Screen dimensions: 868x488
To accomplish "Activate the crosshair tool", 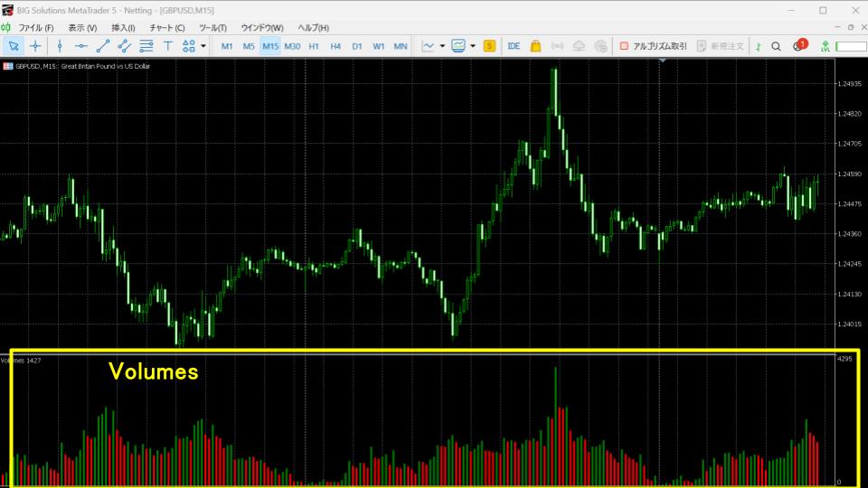I will click(x=35, y=46).
